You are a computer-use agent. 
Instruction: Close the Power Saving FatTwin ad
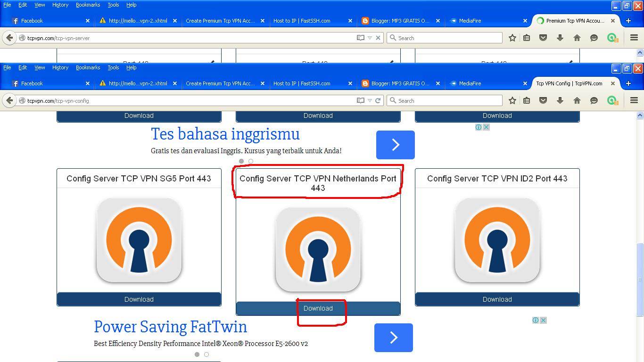[x=543, y=320]
